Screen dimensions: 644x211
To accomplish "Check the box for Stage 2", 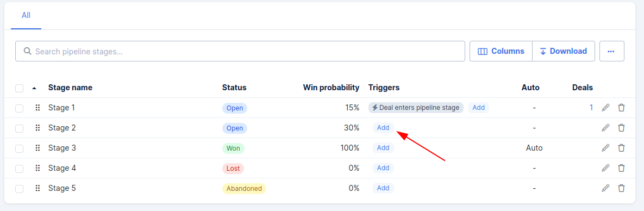I will point(20,128).
